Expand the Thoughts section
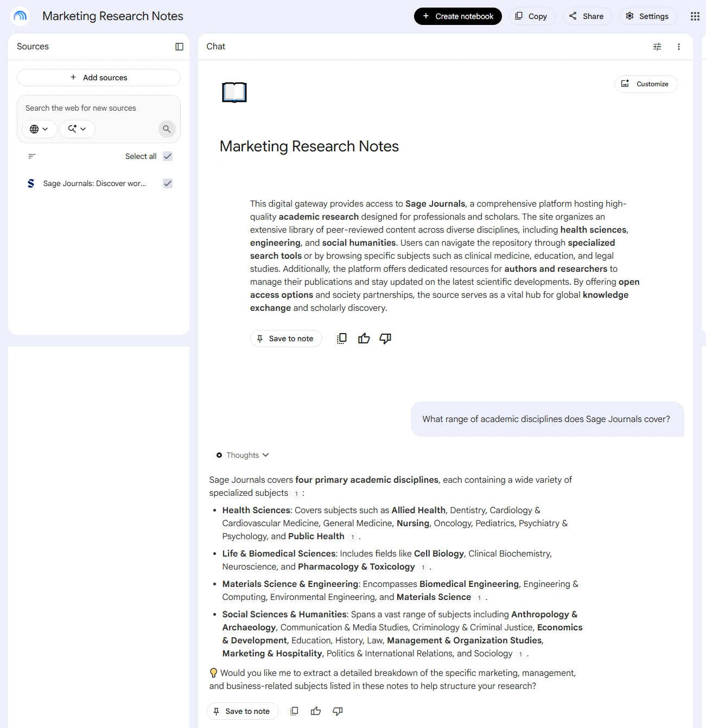This screenshot has height=728, width=706. click(x=243, y=455)
